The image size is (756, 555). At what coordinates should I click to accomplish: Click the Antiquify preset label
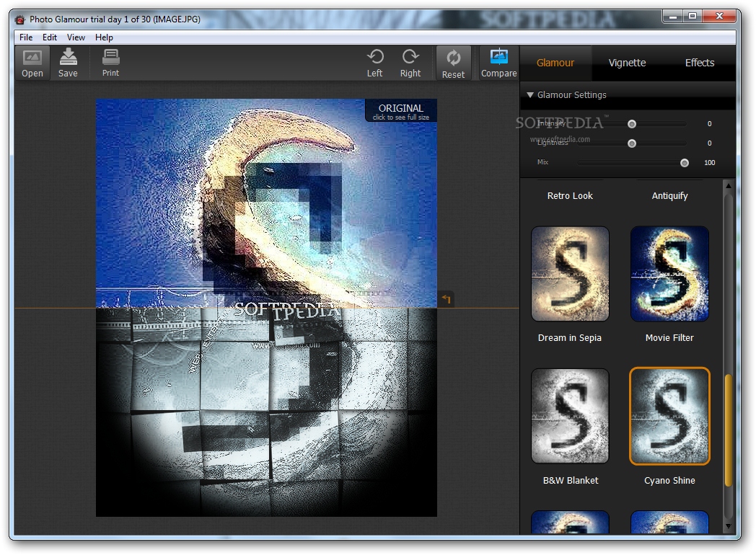click(669, 195)
